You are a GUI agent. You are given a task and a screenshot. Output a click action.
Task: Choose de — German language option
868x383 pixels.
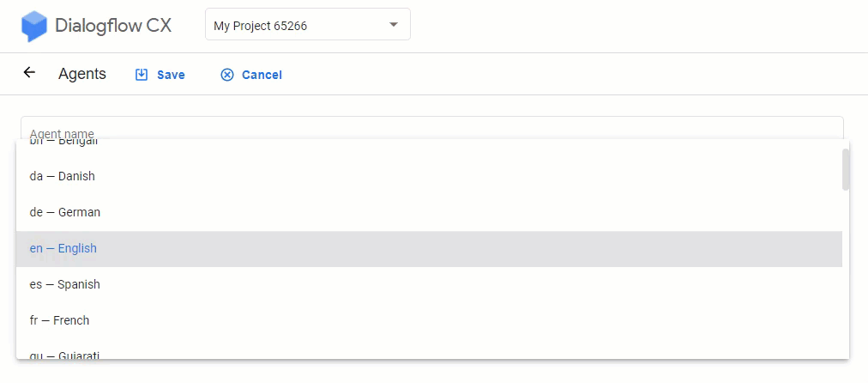(429, 212)
